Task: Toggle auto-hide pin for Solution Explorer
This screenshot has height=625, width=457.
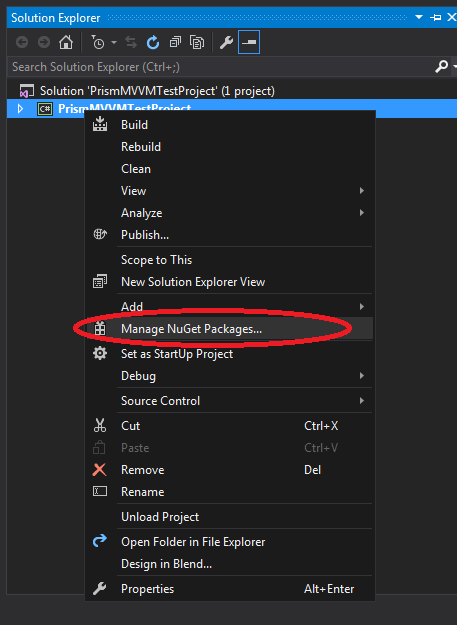Action: coord(435,18)
